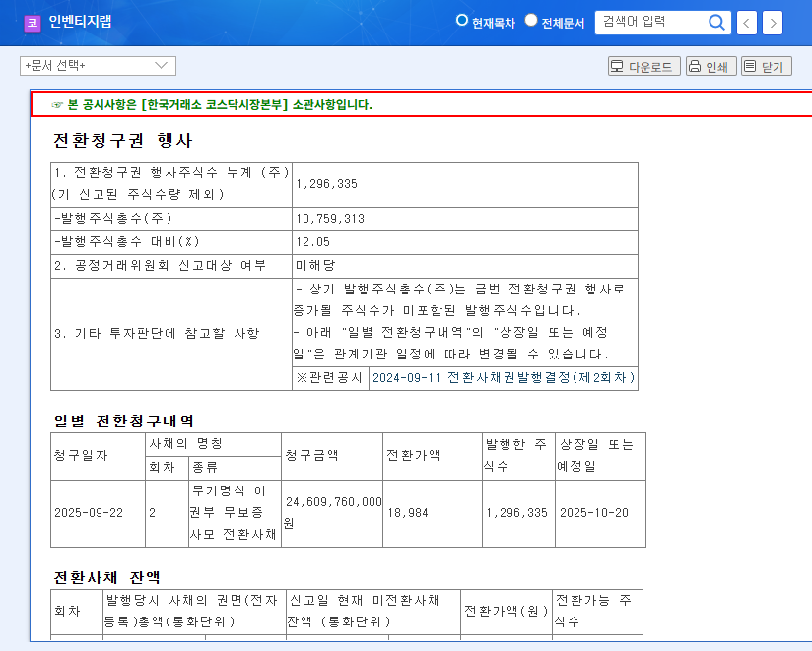
Task: Click the 전환사채 잔액 heading
Action: click(107, 577)
